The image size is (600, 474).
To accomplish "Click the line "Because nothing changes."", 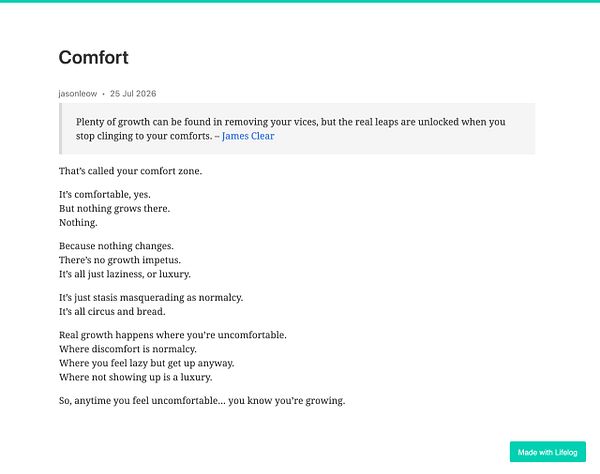I will point(116,246).
